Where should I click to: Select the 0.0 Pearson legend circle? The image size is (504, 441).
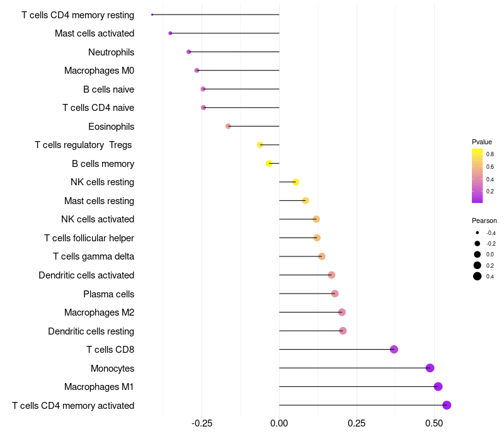478,255
